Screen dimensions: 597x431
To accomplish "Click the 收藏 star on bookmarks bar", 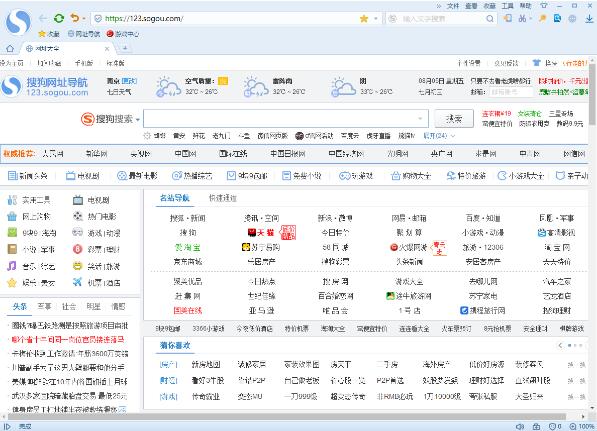I will (42, 34).
